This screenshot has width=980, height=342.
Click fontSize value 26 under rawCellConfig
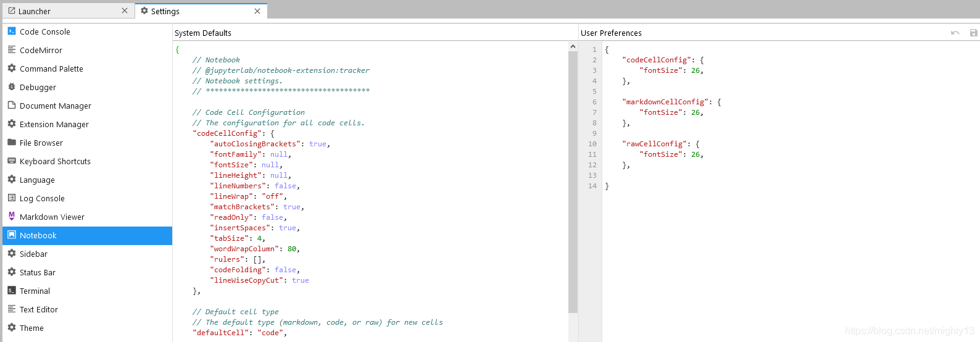point(696,154)
